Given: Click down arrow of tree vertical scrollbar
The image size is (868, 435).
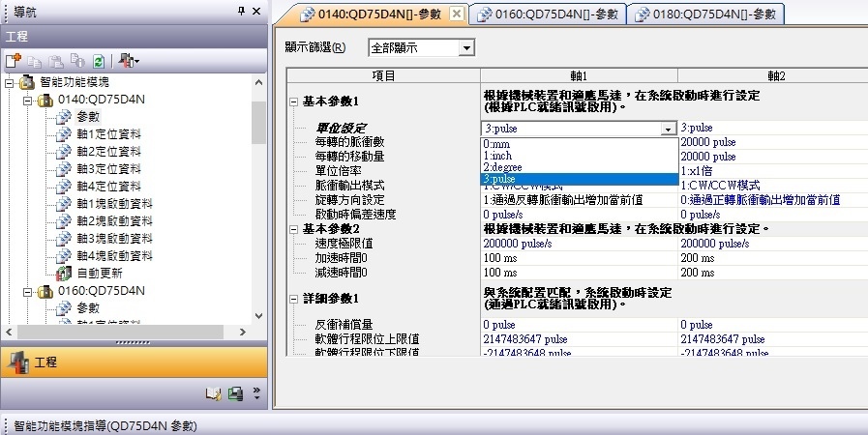Looking at the screenshot, I should click(x=258, y=315).
